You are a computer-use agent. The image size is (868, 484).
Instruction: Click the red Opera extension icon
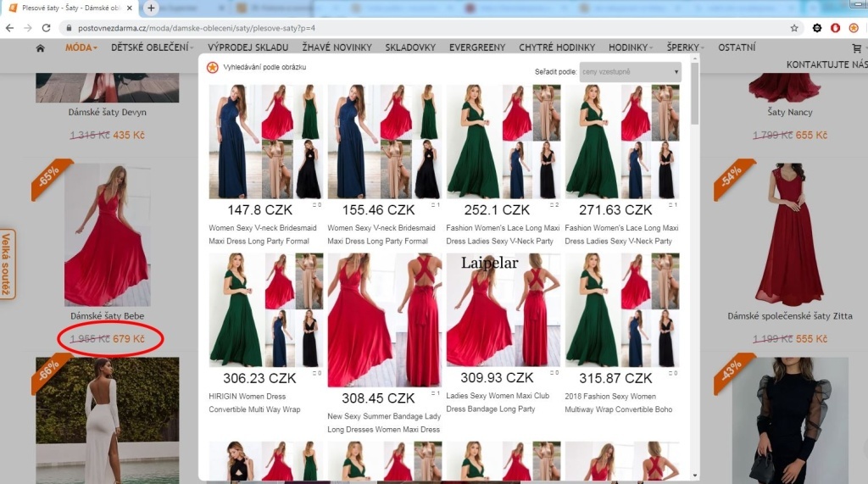point(835,28)
